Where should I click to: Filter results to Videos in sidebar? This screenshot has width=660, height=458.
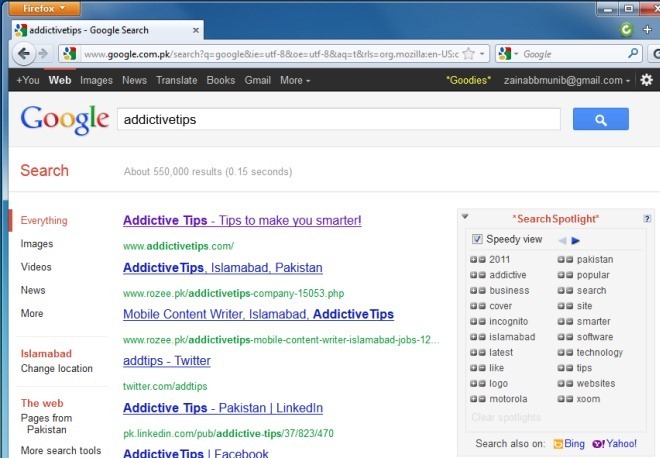pyautogui.click(x=36, y=267)
